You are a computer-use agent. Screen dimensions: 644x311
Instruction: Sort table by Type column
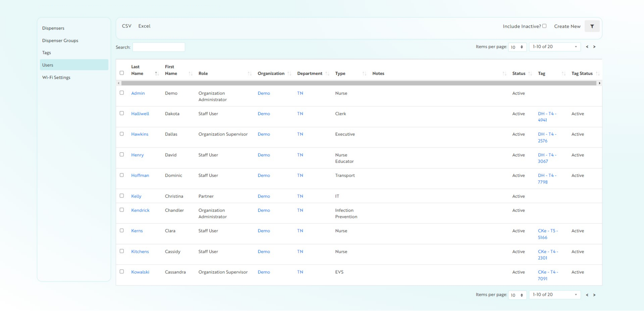pos(364,73)
